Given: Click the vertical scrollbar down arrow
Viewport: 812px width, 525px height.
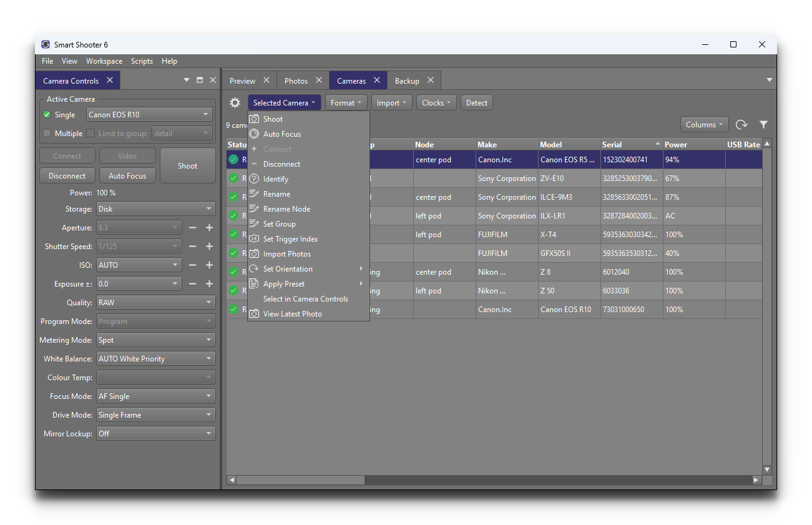Looking at the screenshot, I should [x=767, y=469].
